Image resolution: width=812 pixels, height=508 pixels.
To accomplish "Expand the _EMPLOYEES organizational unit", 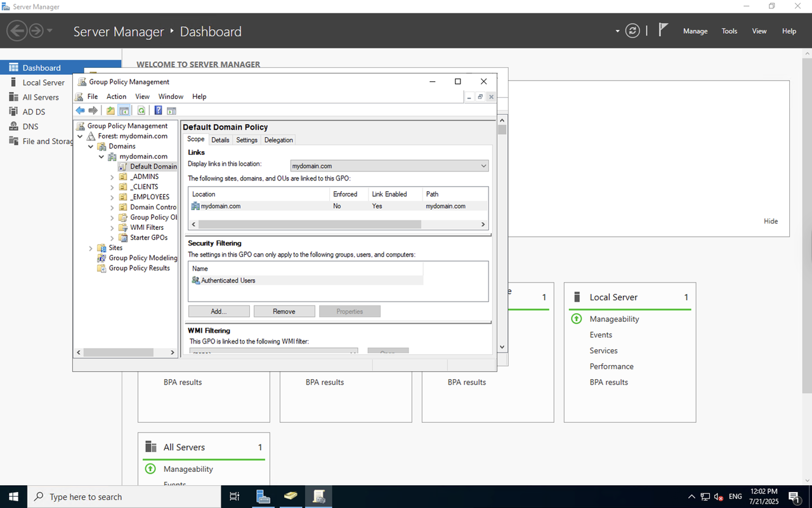I will pos(112,197).
